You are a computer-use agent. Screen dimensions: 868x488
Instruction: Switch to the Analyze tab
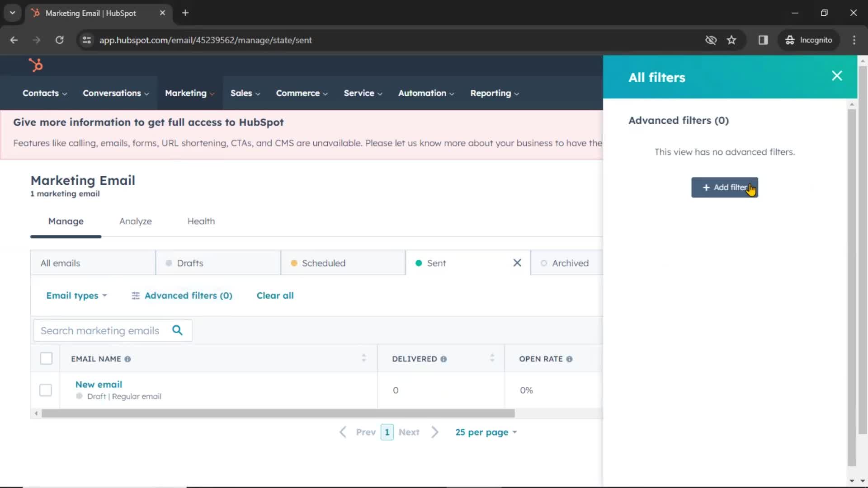click(x=136, y=221)
